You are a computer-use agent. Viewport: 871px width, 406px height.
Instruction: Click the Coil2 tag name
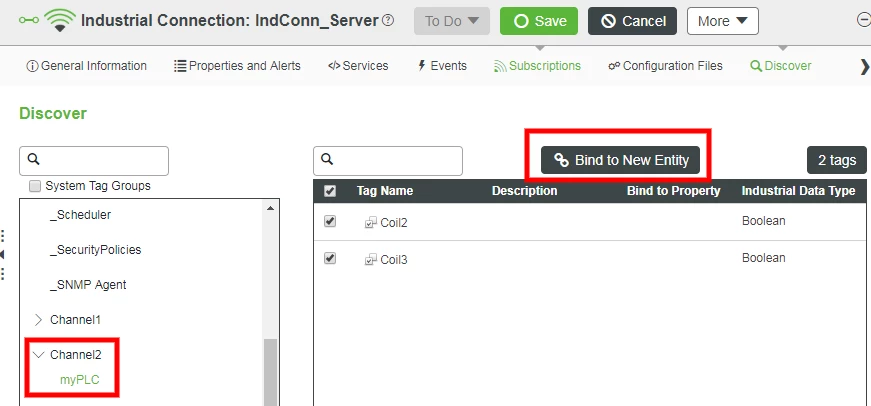pyautogui.click(x=394, y=223)
